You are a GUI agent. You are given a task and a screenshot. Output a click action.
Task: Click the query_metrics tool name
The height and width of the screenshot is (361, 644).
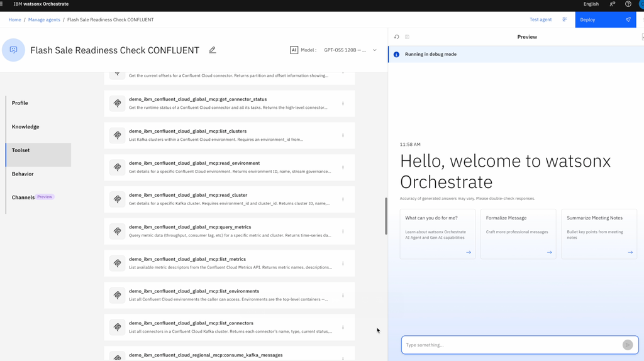(x=190, y=227)
